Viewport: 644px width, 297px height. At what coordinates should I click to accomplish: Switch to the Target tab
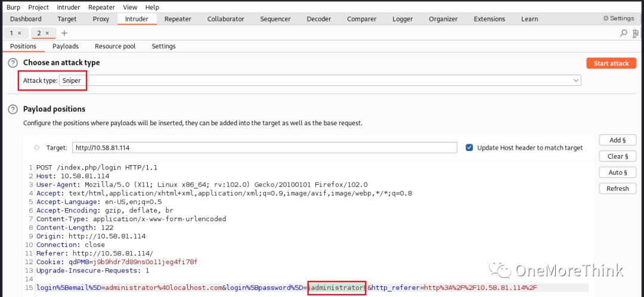(67, 19)
